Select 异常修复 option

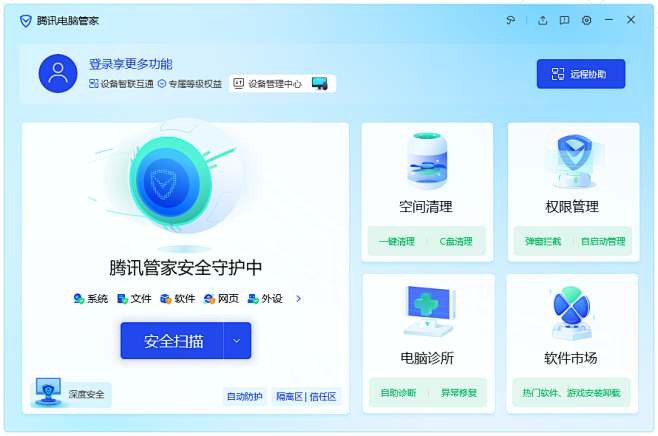459,393
